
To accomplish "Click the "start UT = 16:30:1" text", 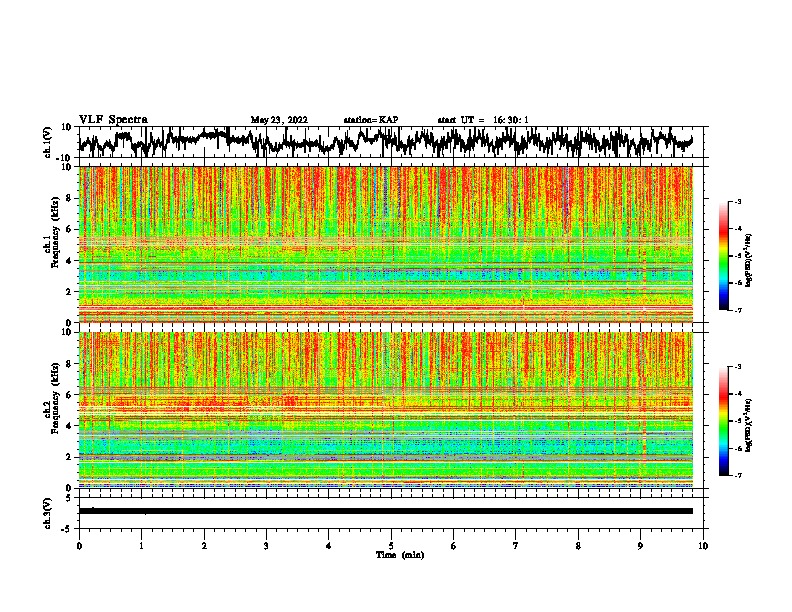I will pos(483,120).
